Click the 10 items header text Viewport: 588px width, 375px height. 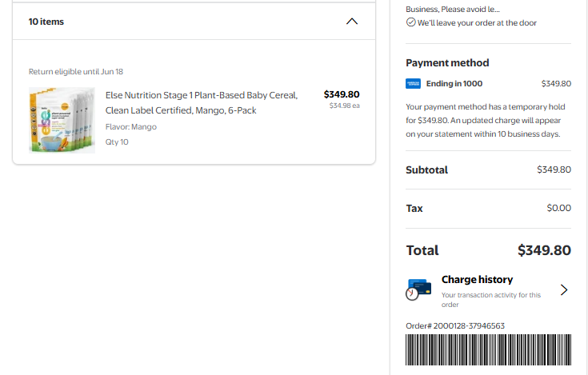pyautogui.click(x=46, y=22)
